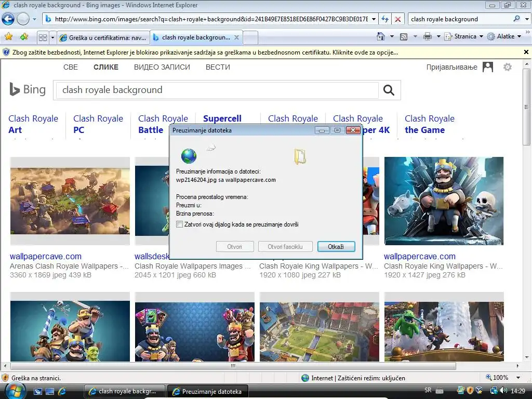Click the Otvori button in the download dialog

click(234, 247)
